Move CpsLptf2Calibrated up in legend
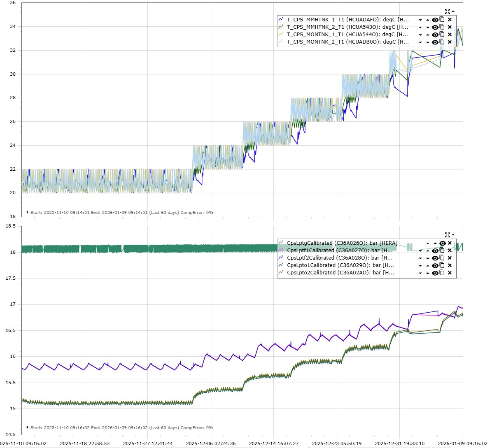Image resolution: width=492 pixels, height=448 pixels. pos(428,258)
